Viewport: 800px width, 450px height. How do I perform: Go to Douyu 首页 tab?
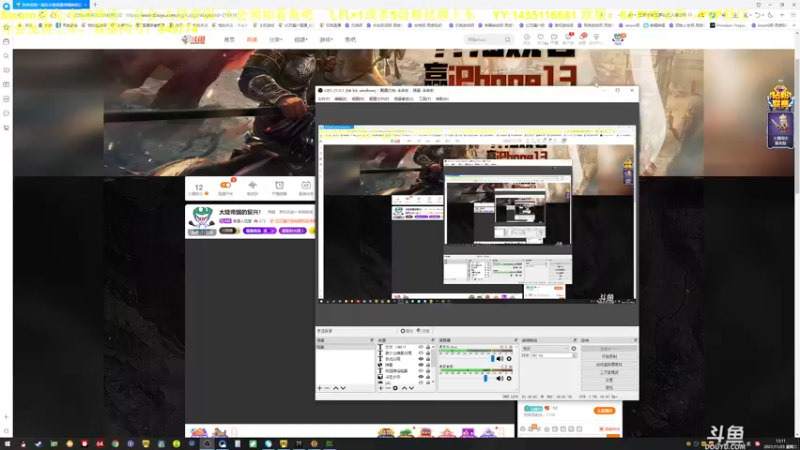tap(230, 39)
